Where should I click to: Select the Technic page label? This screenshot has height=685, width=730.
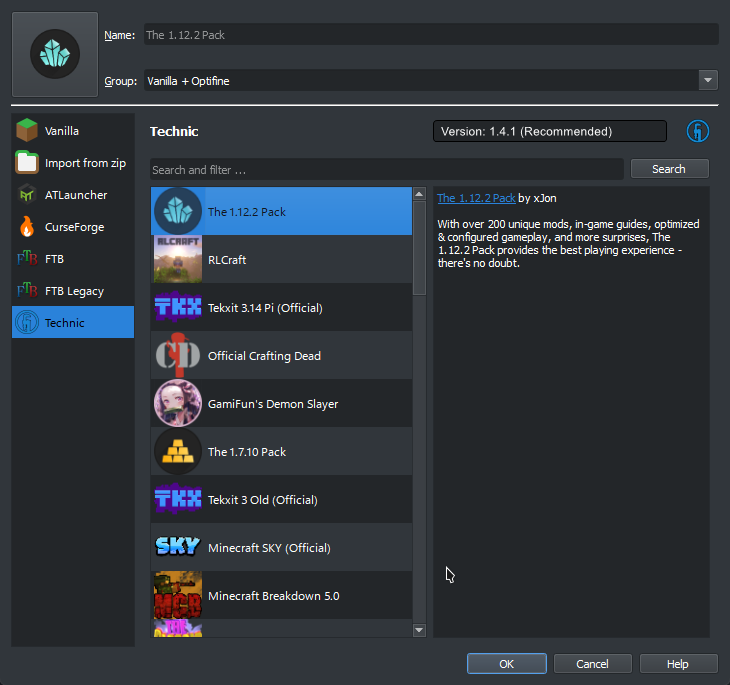[65, 322]
